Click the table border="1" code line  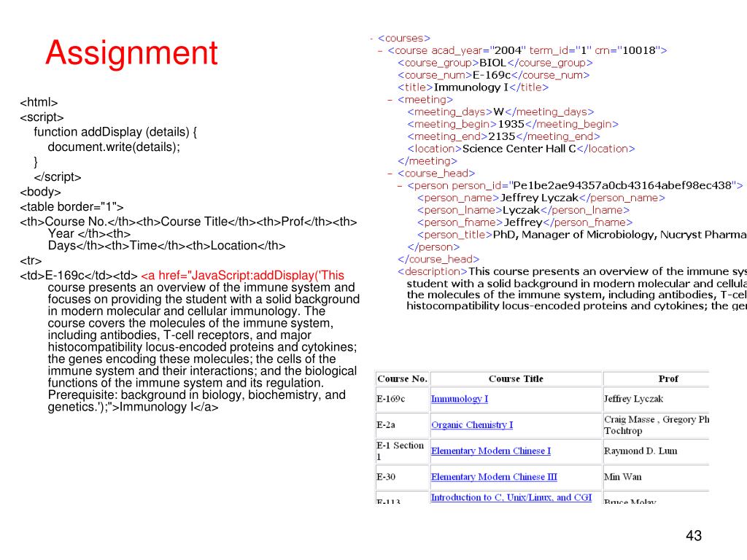[72, 206]
